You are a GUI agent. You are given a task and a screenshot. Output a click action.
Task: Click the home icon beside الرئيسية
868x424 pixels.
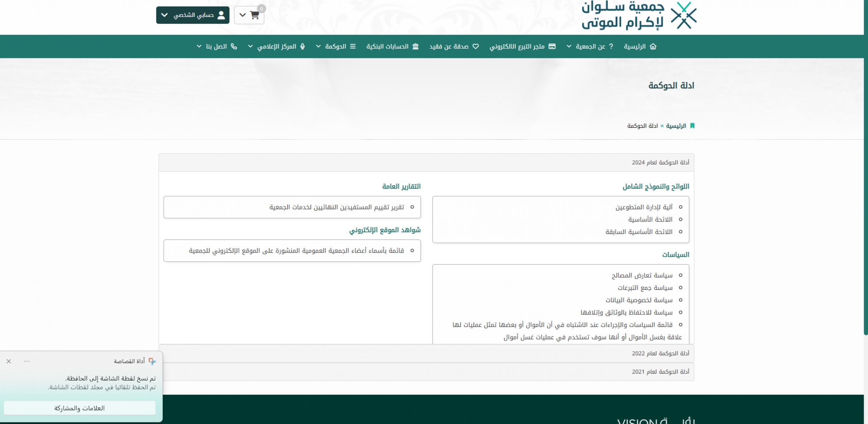point(653,46)
